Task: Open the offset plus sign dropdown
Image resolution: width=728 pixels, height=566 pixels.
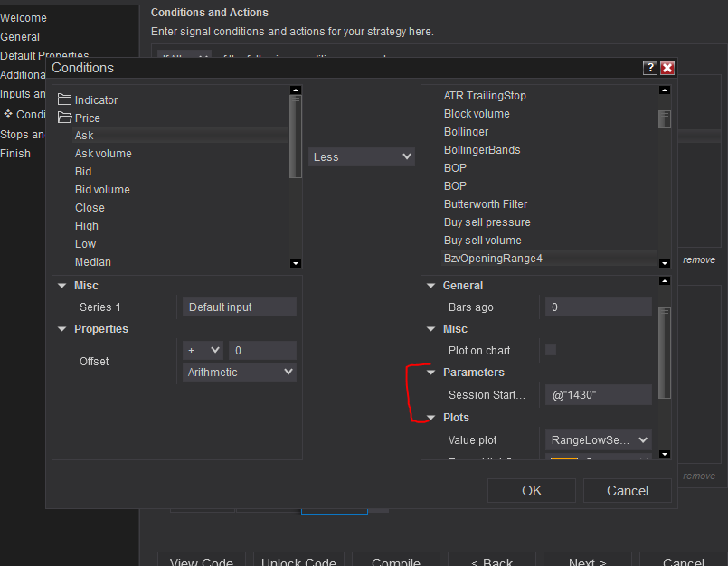Action: (203, 351)
